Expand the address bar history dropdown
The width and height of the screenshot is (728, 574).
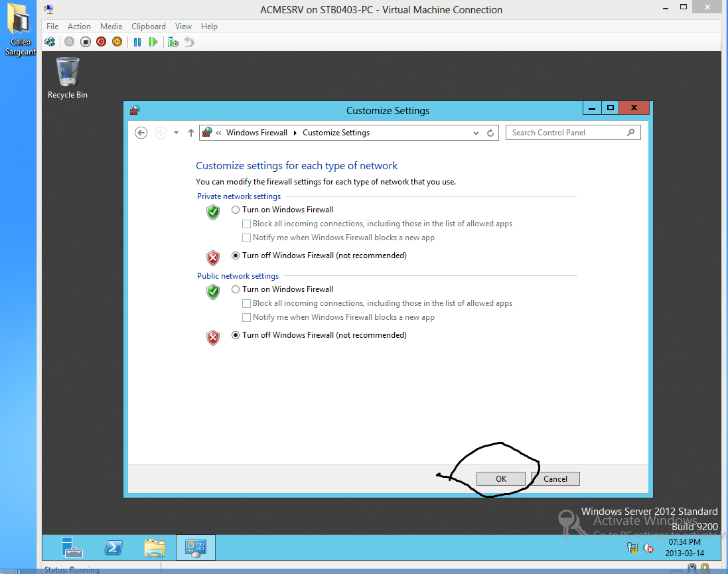click(x=476, y=133)
